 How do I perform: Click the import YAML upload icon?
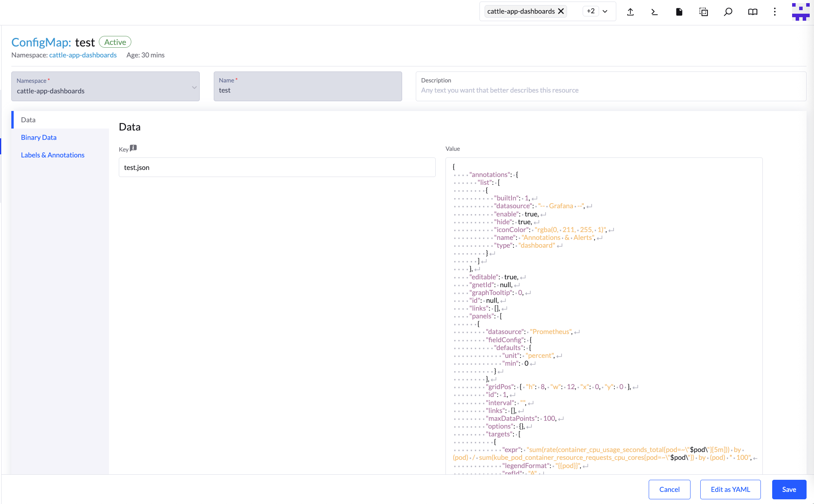click(630, 12)
